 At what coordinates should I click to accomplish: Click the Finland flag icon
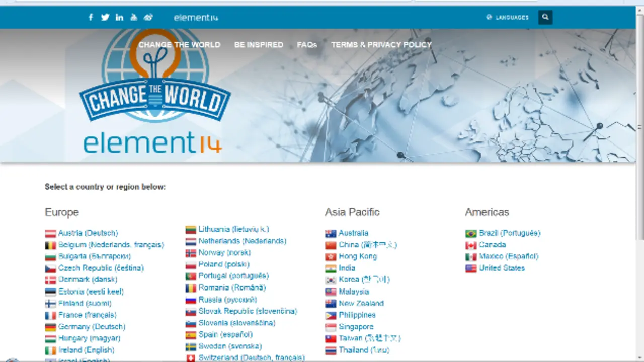[x=50, y=304]
